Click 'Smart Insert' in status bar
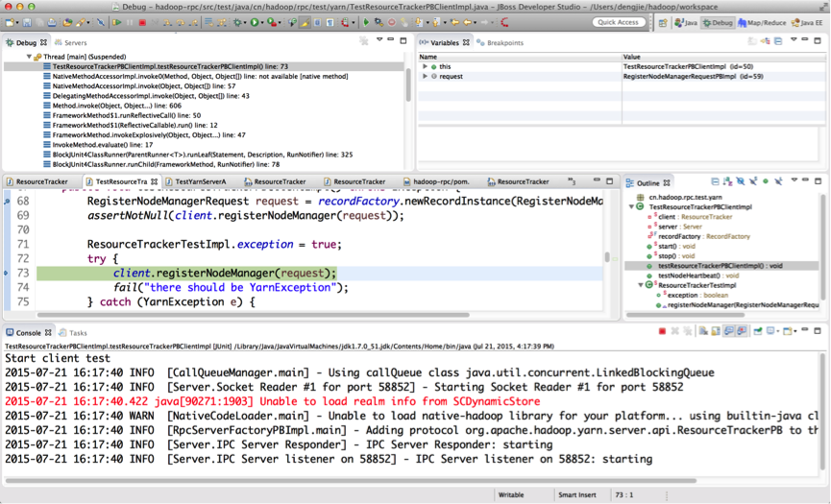The height and width of the screenshot is (504, 831). 577,495
